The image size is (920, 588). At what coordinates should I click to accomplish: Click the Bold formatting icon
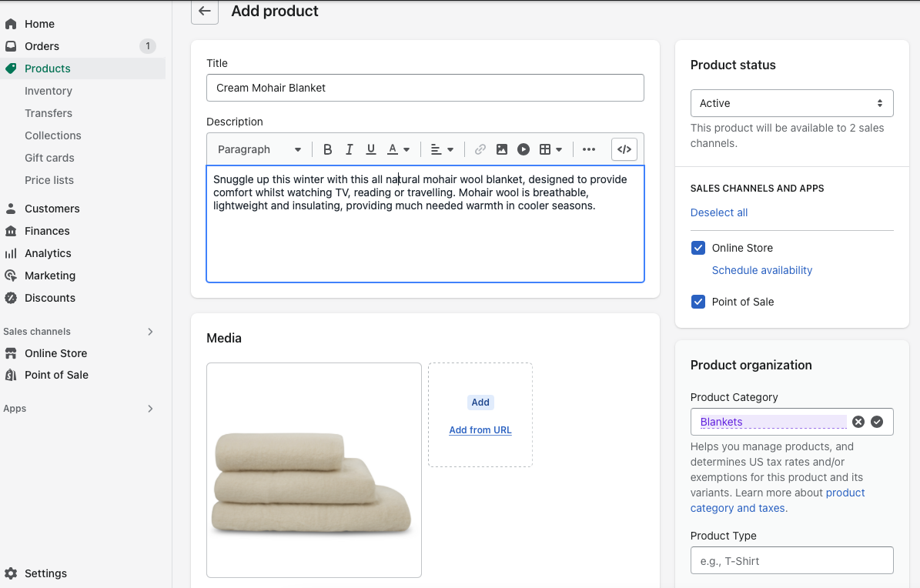point(327,149)
